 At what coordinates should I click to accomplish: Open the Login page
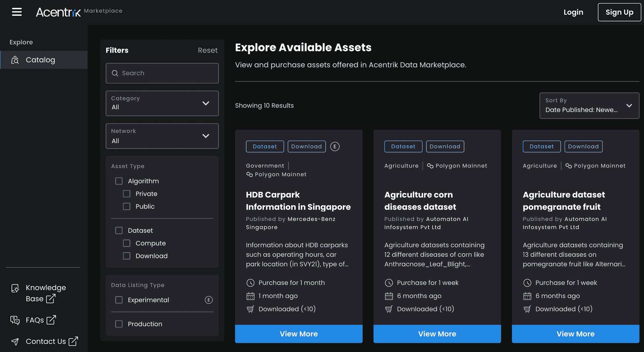[573, 12]
